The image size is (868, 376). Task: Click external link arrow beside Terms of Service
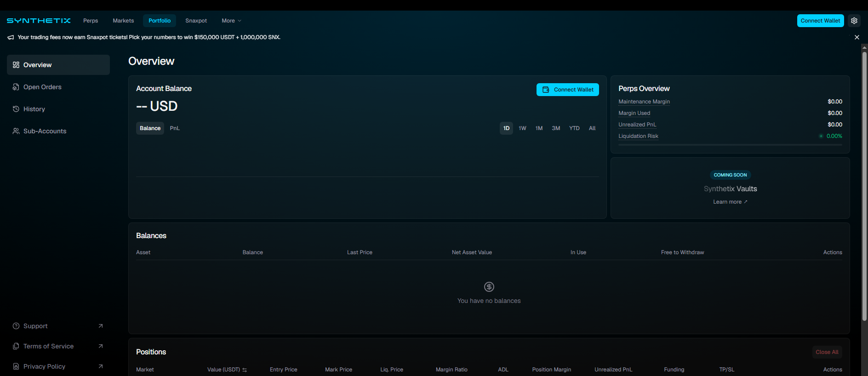101,346
